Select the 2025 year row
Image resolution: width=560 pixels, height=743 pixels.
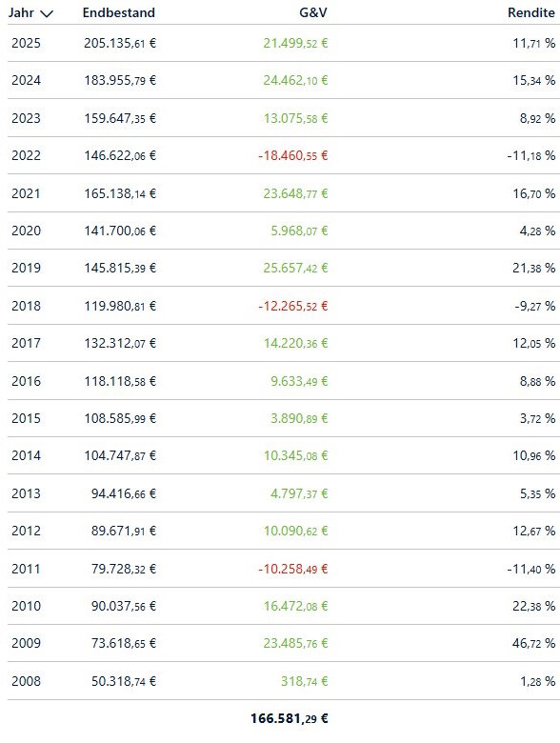coord(283,43)
